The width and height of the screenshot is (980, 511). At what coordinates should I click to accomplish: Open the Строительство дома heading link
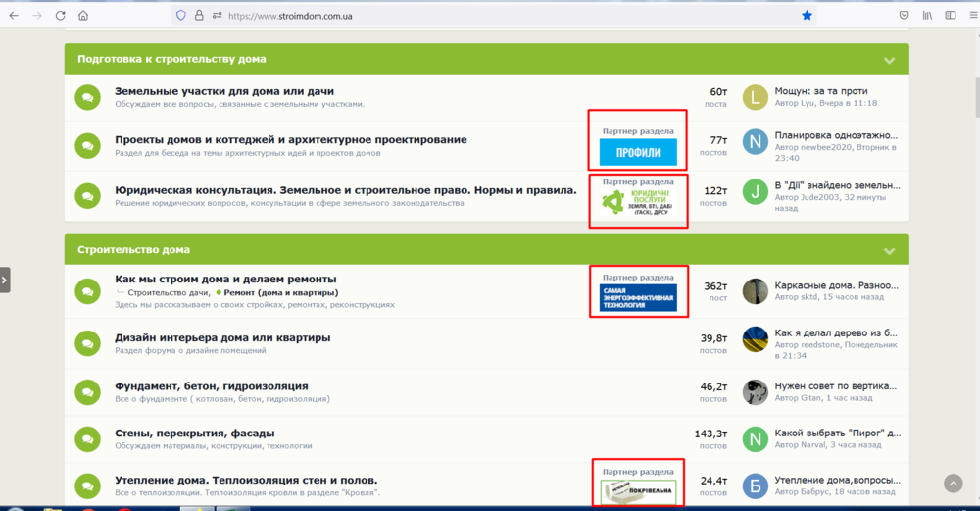(133, 249)
